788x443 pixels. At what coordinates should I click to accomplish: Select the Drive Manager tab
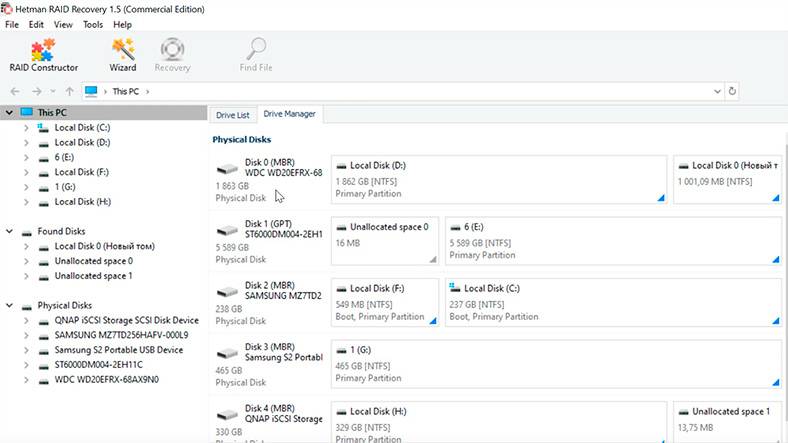click(289, 114)
